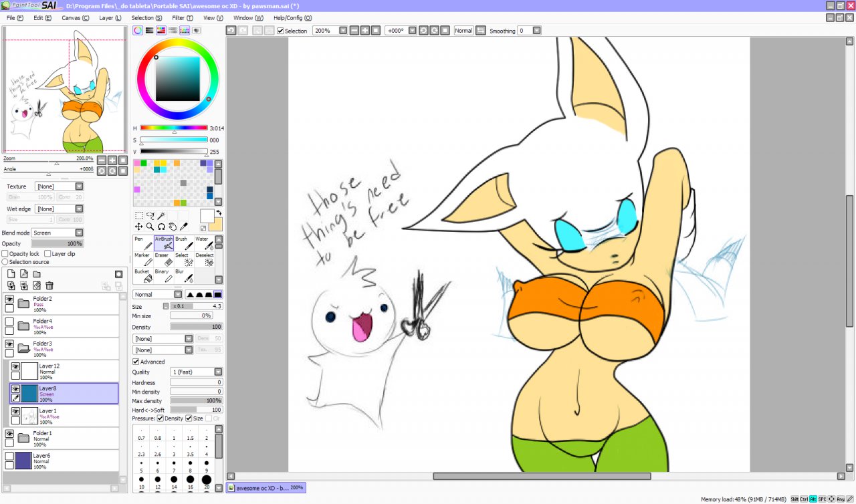Click the trash icon to delete layer
Image resolution: width=856 pixels, height=504 pixels.
(49, 285)
